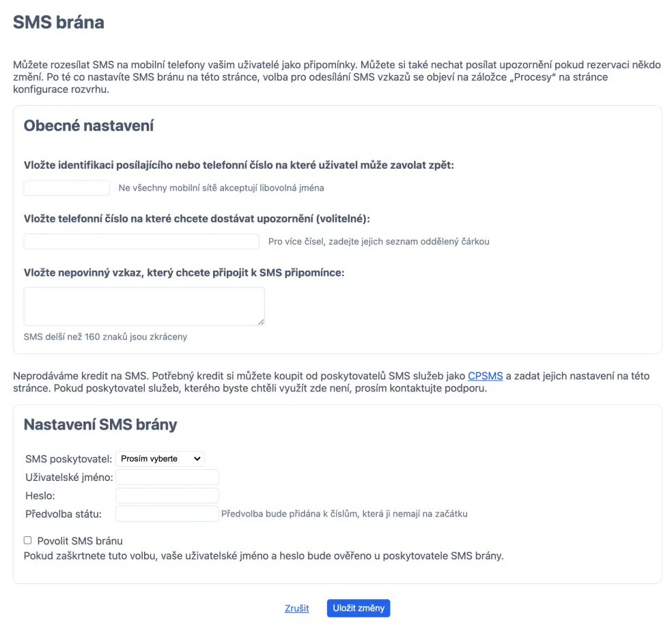Click the Obecné nastavení section heading
This screenshot has width=672, height=623.
click(x=89, y=126)
